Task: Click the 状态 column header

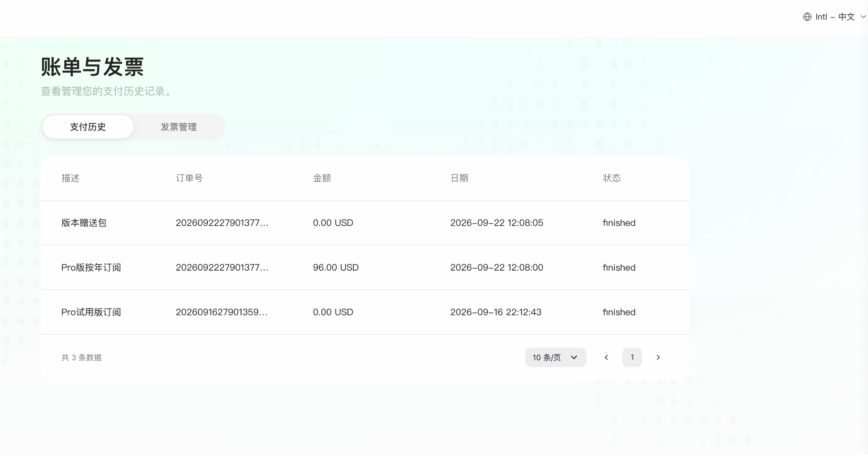Action: point(612,178)
